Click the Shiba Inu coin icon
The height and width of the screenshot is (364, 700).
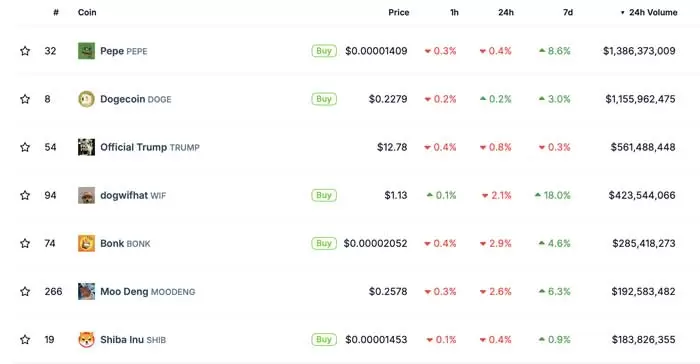pos(86,340)
